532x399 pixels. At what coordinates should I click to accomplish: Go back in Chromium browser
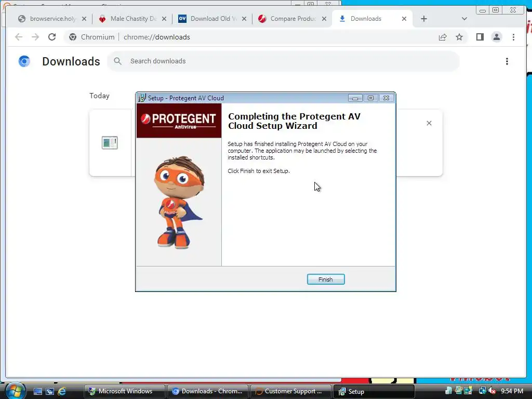19,37
